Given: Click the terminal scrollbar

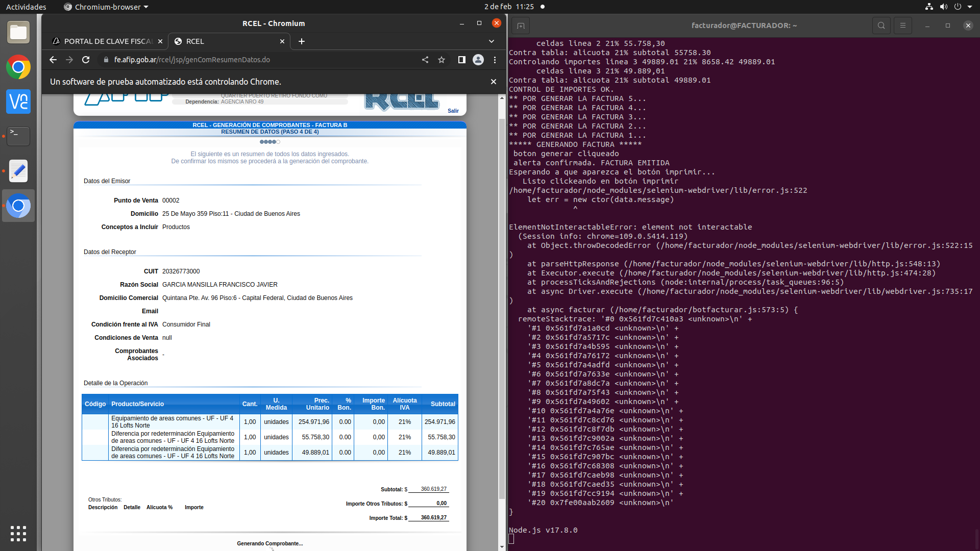Looking at the screenshot, I should [977, 539].
